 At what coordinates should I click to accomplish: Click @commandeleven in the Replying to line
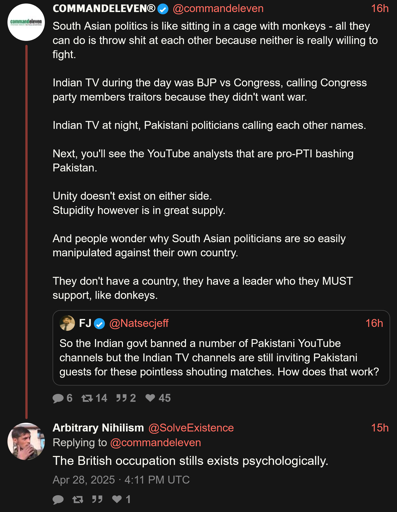tap(156, 443)
